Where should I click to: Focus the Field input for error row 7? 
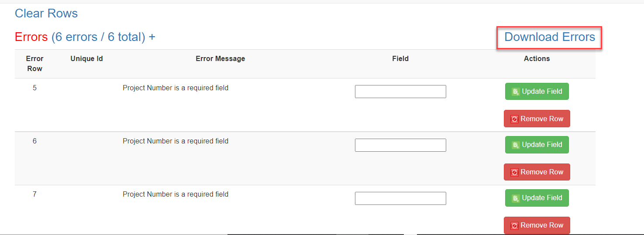(400, 198)
